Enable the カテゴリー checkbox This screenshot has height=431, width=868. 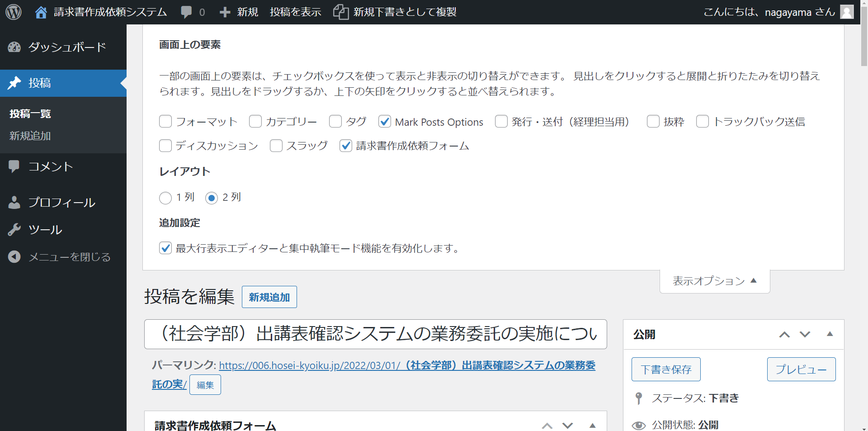point(255,122)
